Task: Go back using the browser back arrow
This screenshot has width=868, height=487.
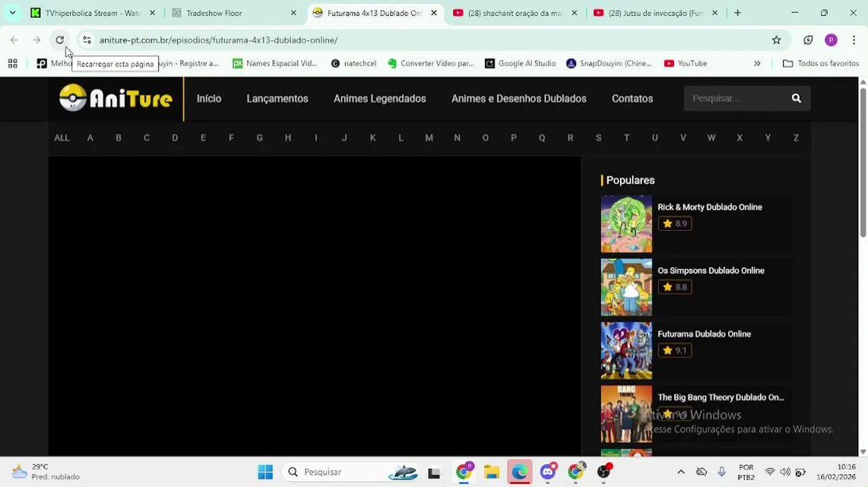Action: pyautogui.click(x=14, y=40)
